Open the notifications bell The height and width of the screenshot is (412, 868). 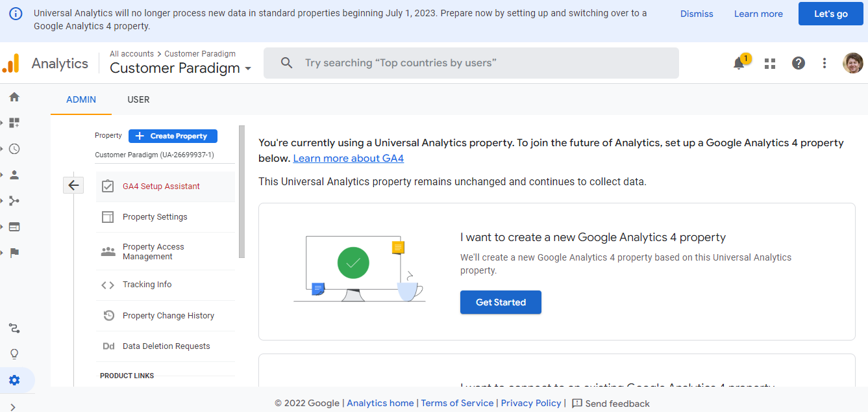(739, 63)
